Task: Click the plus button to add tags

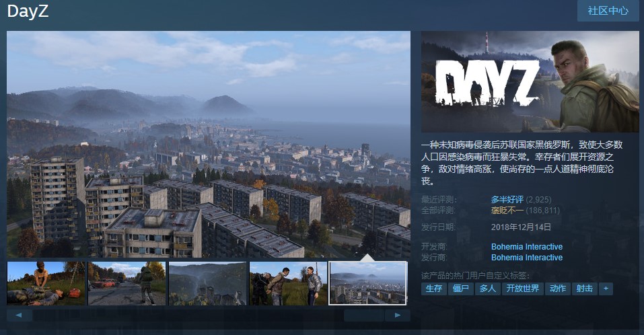Action: [x=606, y=289]
